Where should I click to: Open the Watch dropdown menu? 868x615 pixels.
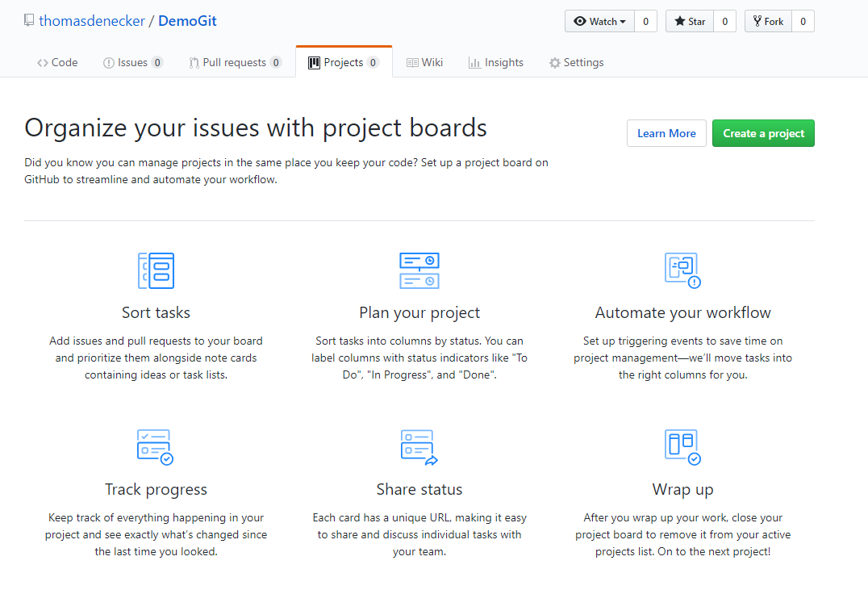click(599, 22)
